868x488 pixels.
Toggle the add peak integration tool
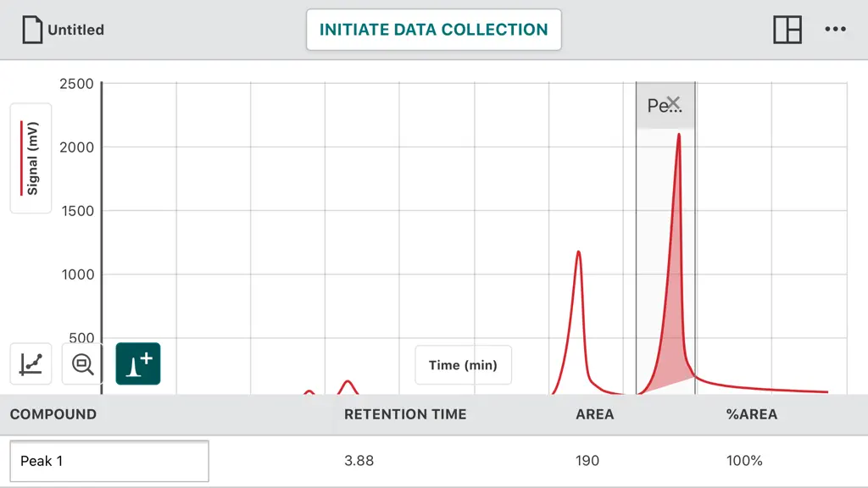(x=138, y=363)
